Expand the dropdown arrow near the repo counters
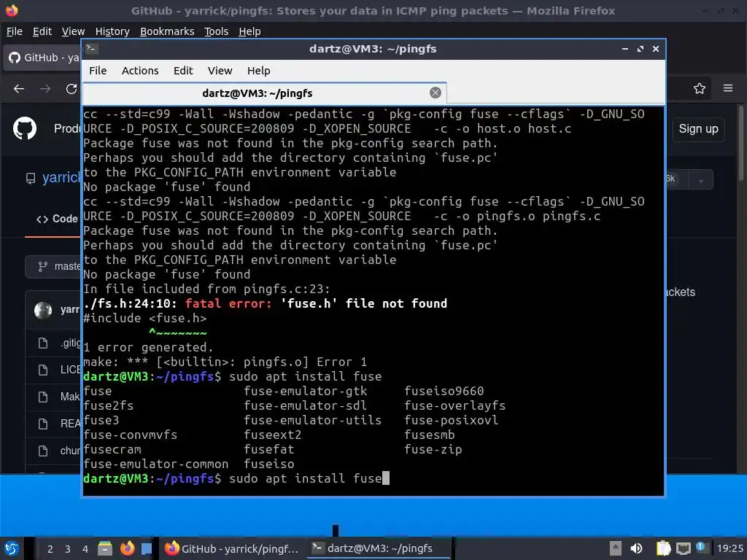Image resolution: width=747 pixels, height=560 pixels. click(x=701, y=180)
